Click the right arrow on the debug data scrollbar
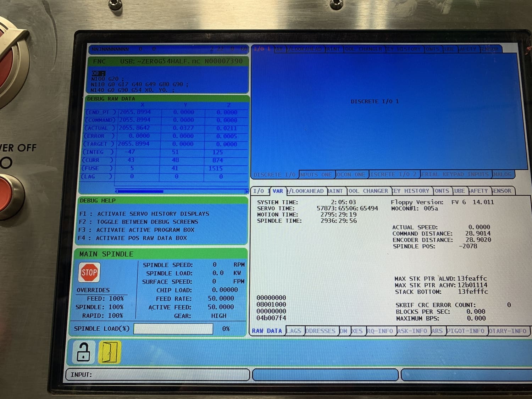The image size is (532, 399). pyautogui.click(x=246, y=192)
